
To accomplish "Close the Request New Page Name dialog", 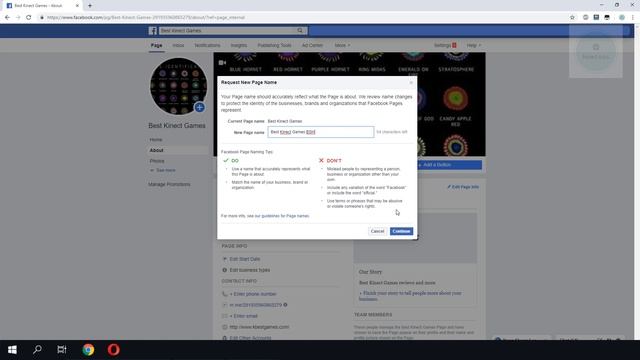I will [411, 83].
